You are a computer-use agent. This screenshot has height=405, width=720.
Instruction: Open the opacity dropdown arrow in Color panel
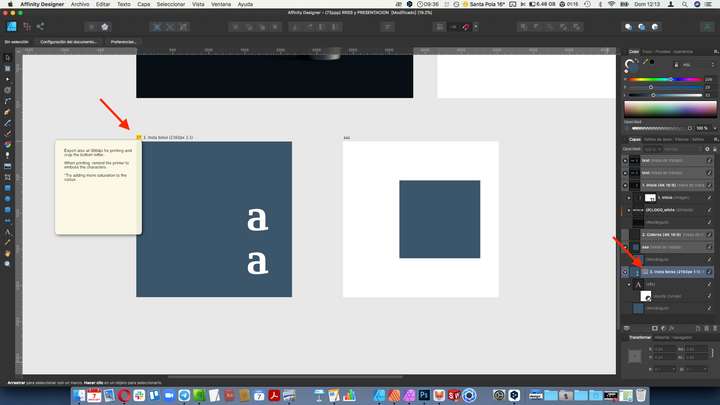715,128
